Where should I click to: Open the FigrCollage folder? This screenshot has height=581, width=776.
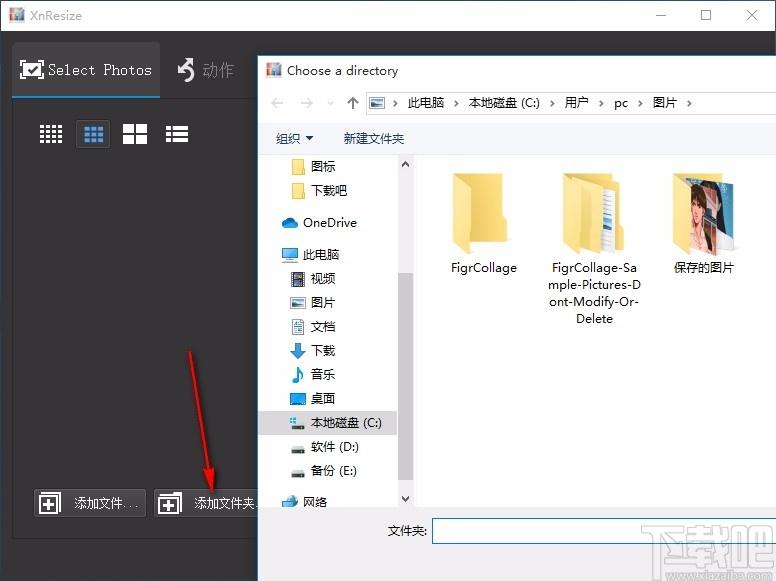tap(484, 223)
